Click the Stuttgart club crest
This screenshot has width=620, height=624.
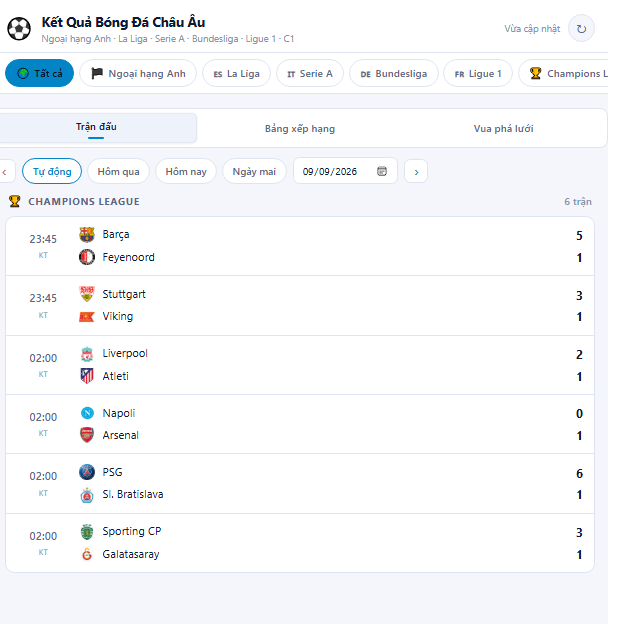(x=87, y=294)
